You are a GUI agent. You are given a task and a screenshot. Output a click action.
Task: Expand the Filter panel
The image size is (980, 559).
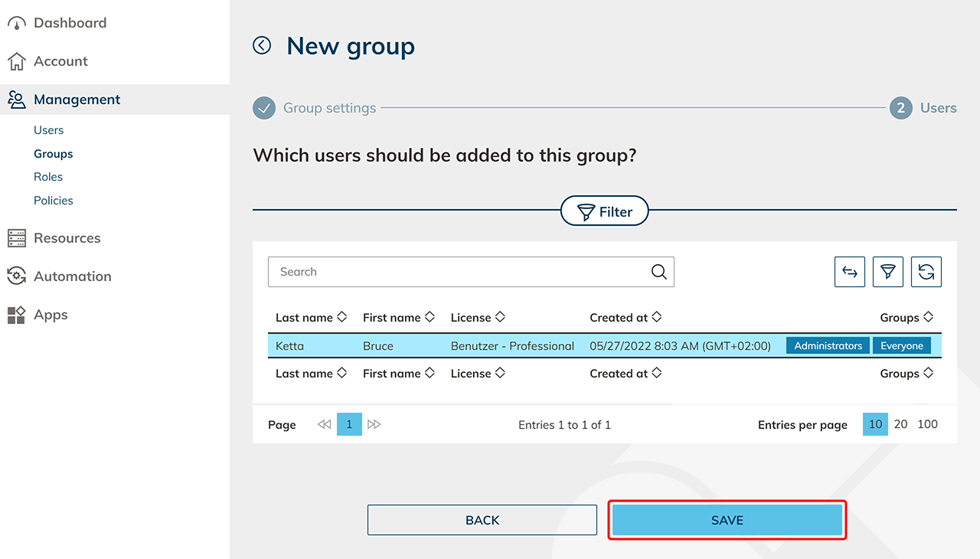tap(605, 211)
